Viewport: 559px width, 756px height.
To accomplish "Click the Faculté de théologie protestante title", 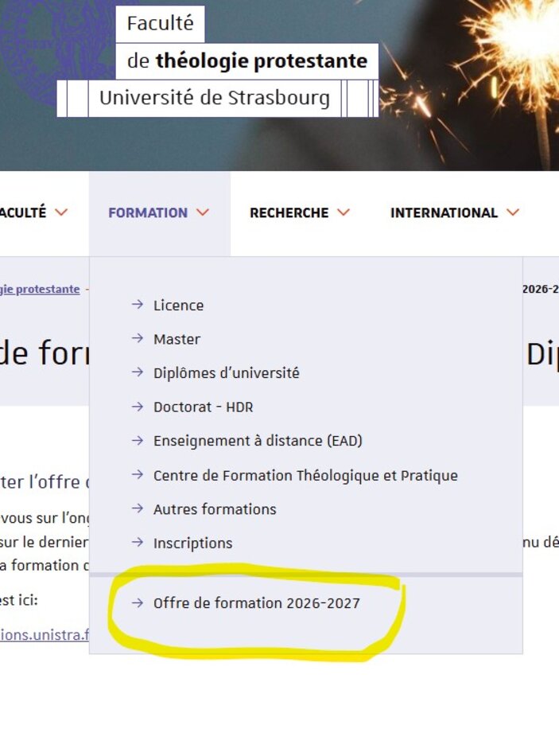I will [247, 61].
